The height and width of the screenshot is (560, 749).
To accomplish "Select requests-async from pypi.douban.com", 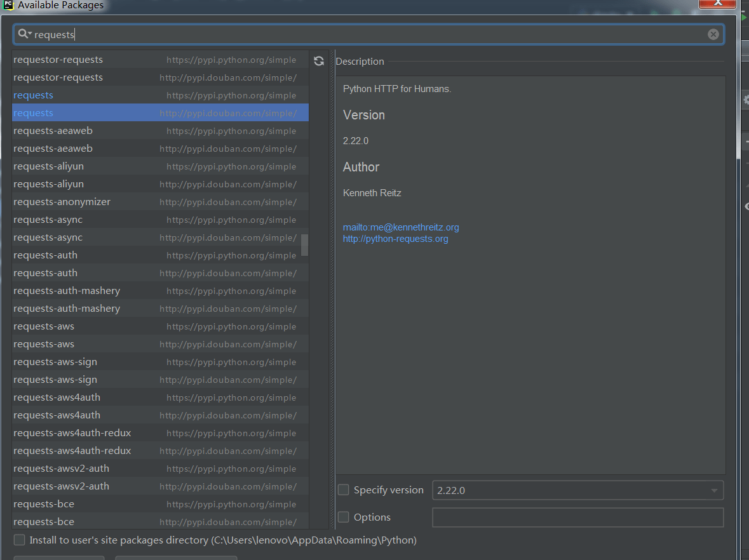I will pyautogui.click(x=161, y=237).
